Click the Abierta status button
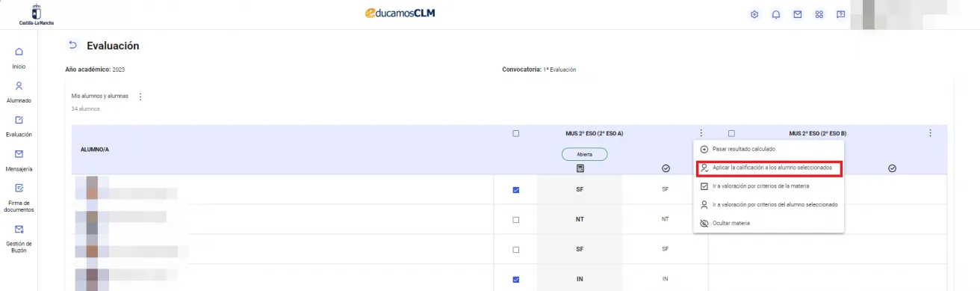 (x=585, y=154)
